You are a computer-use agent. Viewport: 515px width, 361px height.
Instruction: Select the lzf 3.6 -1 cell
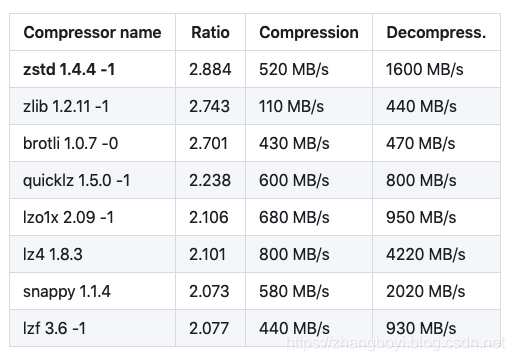point(92,328)
